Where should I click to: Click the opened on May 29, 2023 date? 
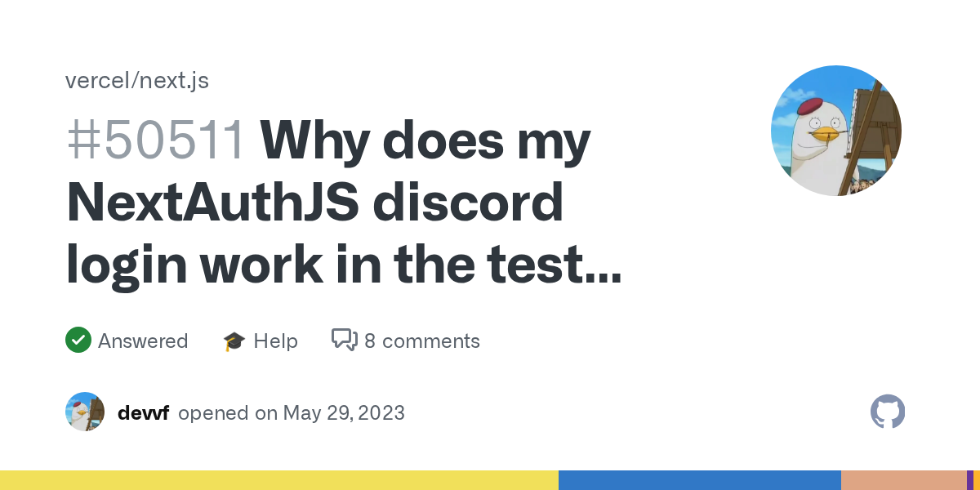(292, 413)
